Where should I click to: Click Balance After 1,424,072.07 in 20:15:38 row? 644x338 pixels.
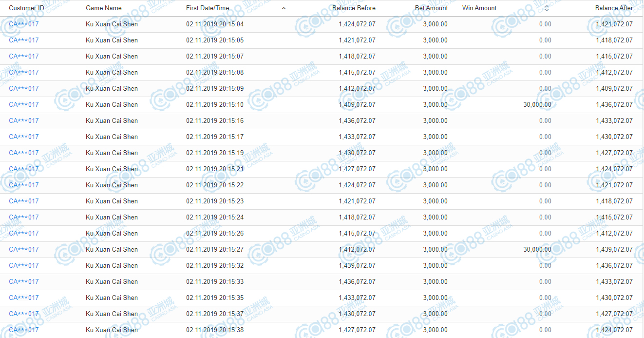[614, 330]
